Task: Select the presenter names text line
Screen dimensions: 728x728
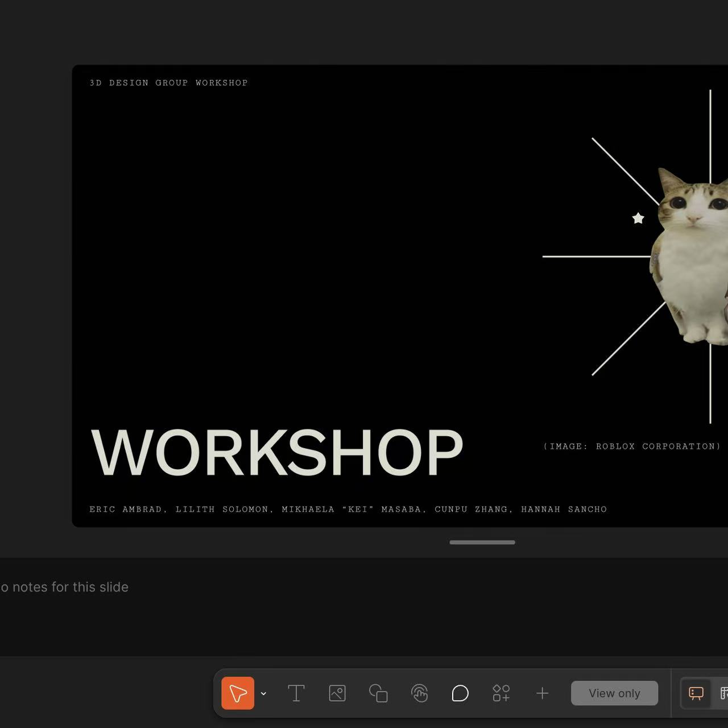Action: pyautogui.click(x=348, y=510)
